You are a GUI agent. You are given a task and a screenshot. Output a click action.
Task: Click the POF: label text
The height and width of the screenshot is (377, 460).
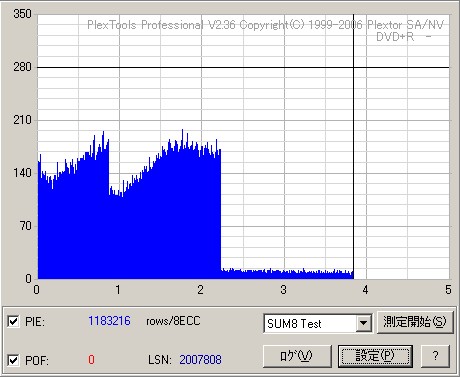coord(37,361)
